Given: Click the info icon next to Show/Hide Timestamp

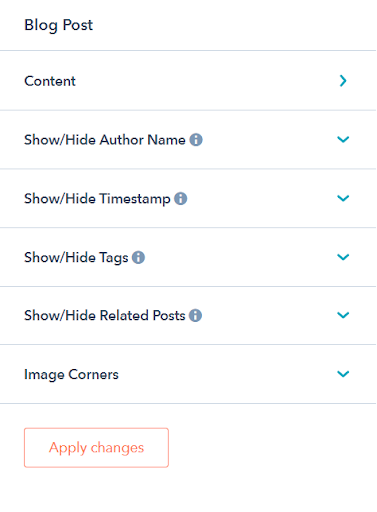Looking at the screenshot, I should coord(181,199).
